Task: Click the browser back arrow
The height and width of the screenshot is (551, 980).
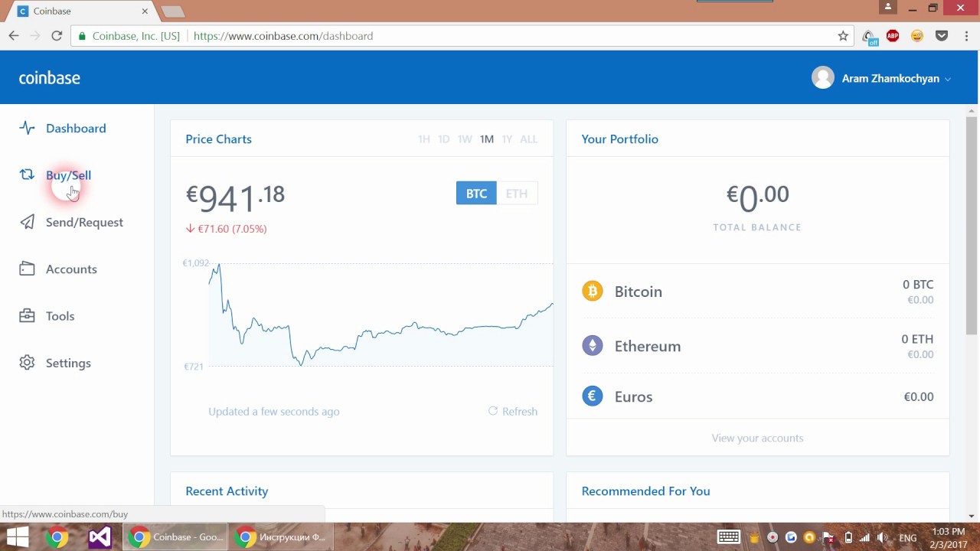Action: [x=14, y=36]
